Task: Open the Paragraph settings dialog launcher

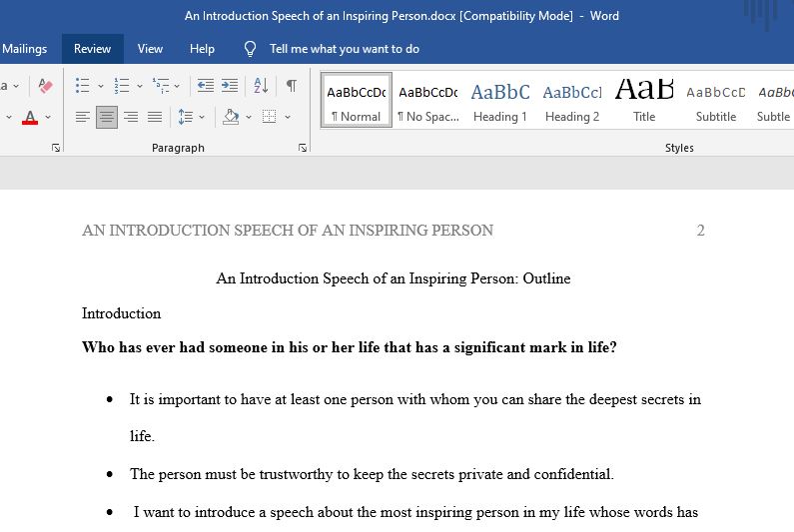Action: [x=303, y=148]
